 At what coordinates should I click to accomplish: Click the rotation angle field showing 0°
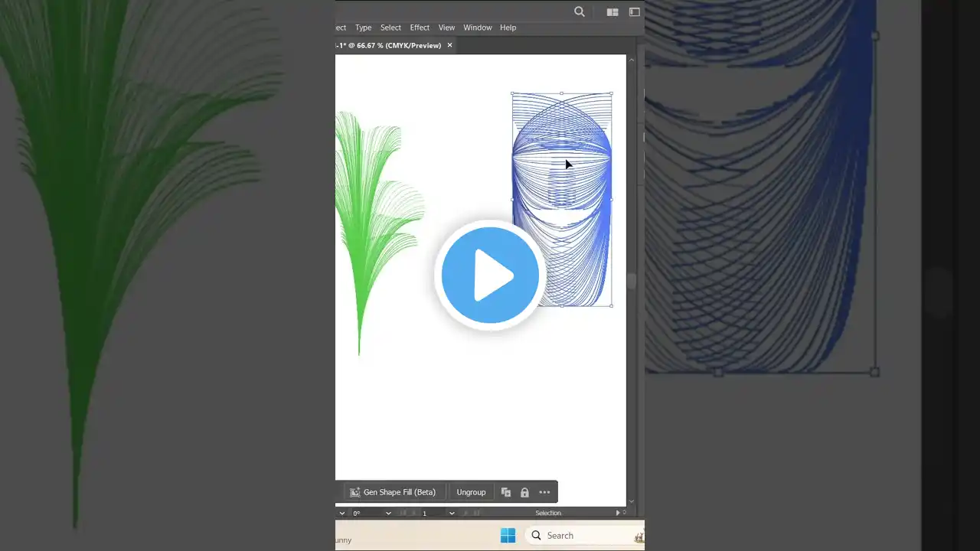click(366, 513)
